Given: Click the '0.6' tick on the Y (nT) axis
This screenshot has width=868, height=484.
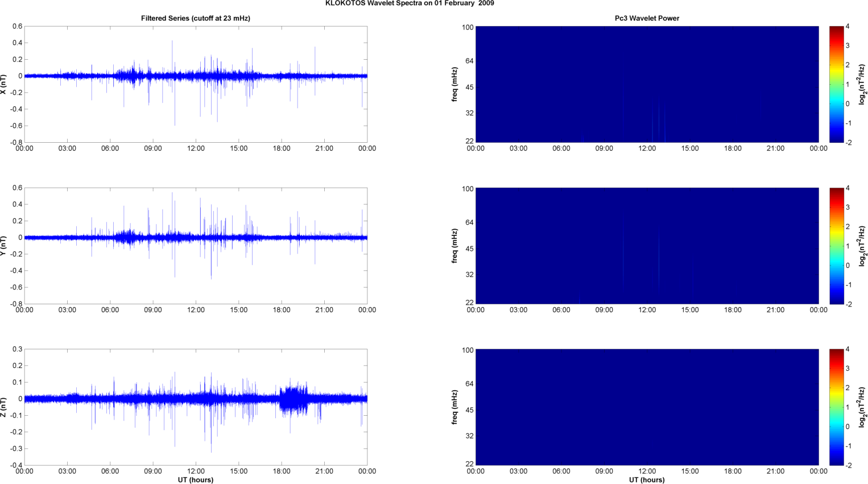Looking at the screenshot, I should click(x=18, y=188).
